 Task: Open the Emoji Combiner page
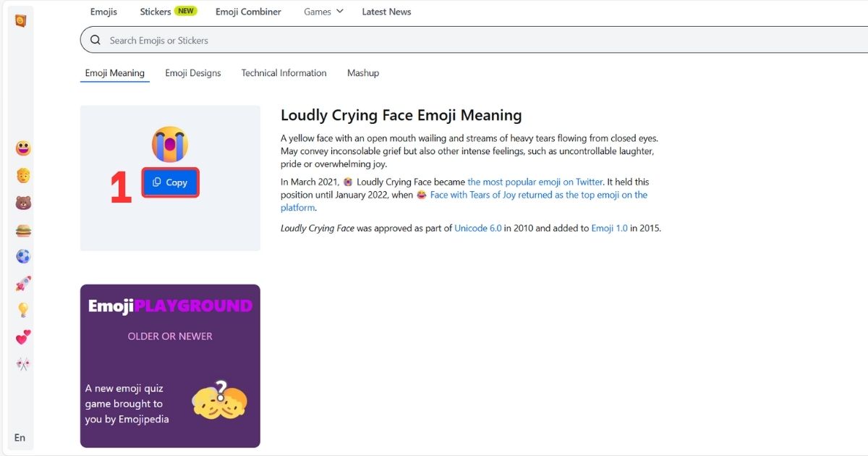(x=248, y=12)
